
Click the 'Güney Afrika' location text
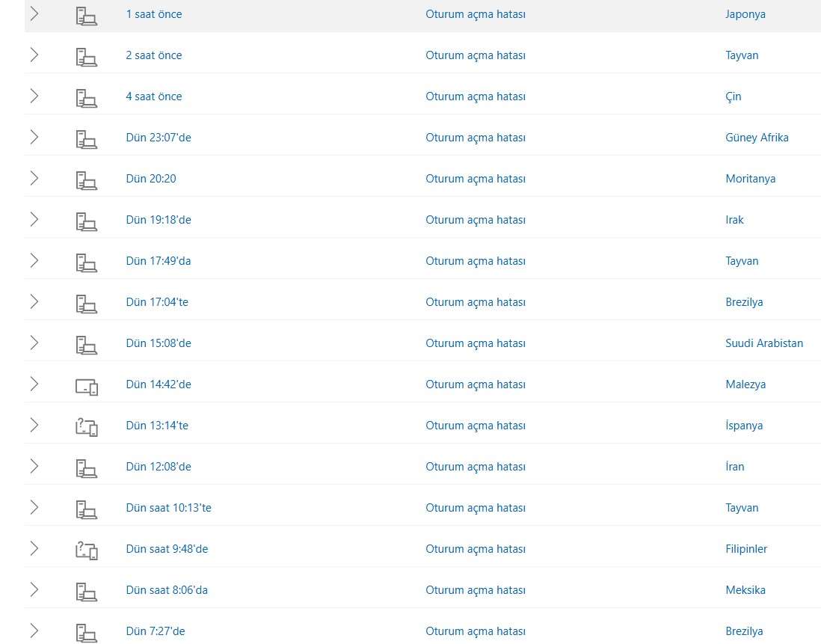tap(757, 138)
